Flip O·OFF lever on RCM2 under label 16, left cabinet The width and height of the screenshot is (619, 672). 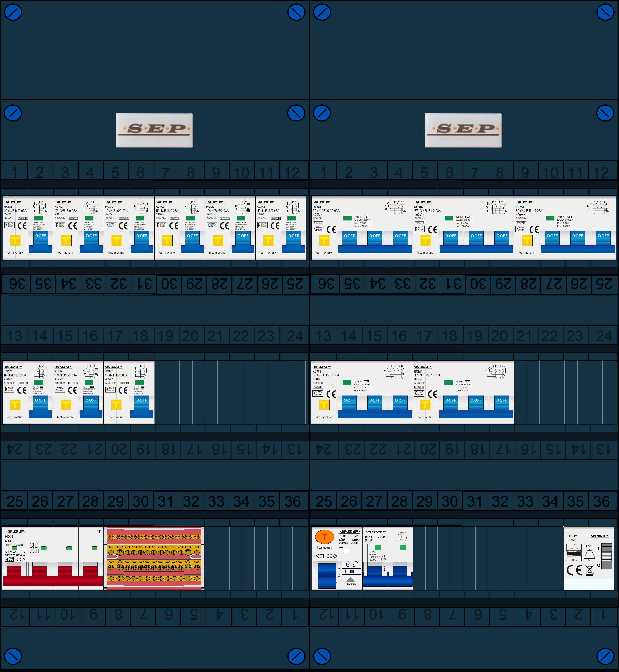91,406
